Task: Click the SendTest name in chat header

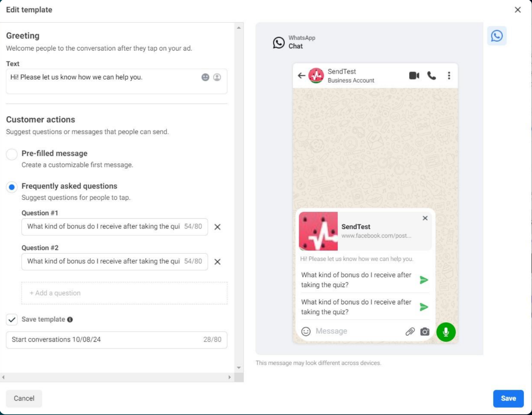Action: click(x=342, y=71)
